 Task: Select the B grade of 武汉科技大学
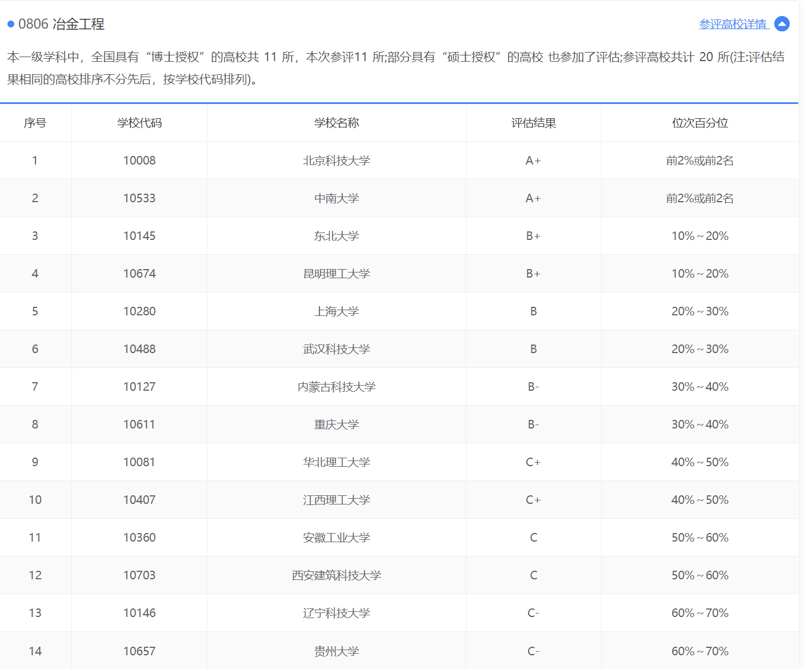(x=533, y=349)
